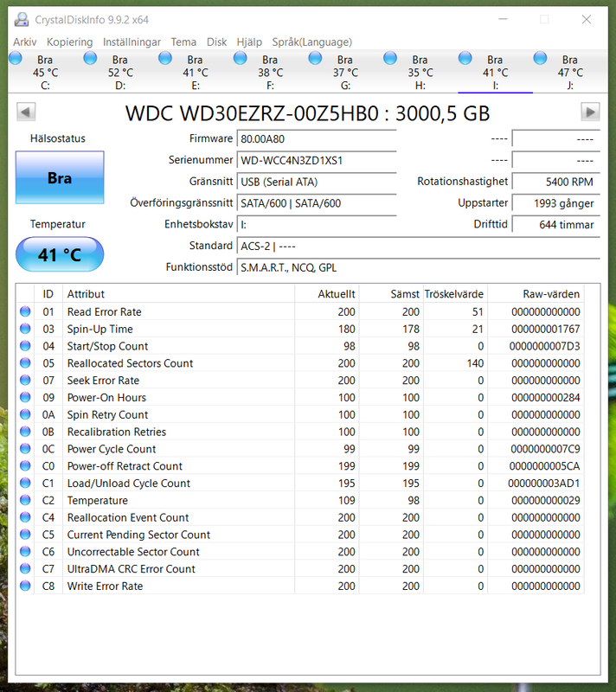Click the Raw-värden column header
Screen dimensions: 616x692
click(536, 294)
